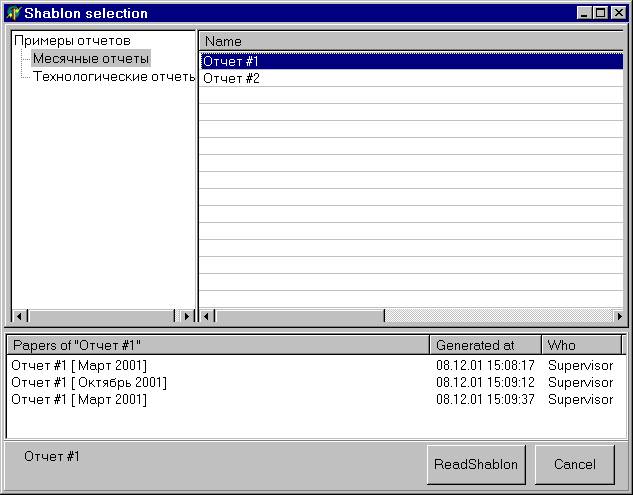The width and height of the screenshot is (633, 495).
Task: Click the Who column header
Action: point(580,345)
